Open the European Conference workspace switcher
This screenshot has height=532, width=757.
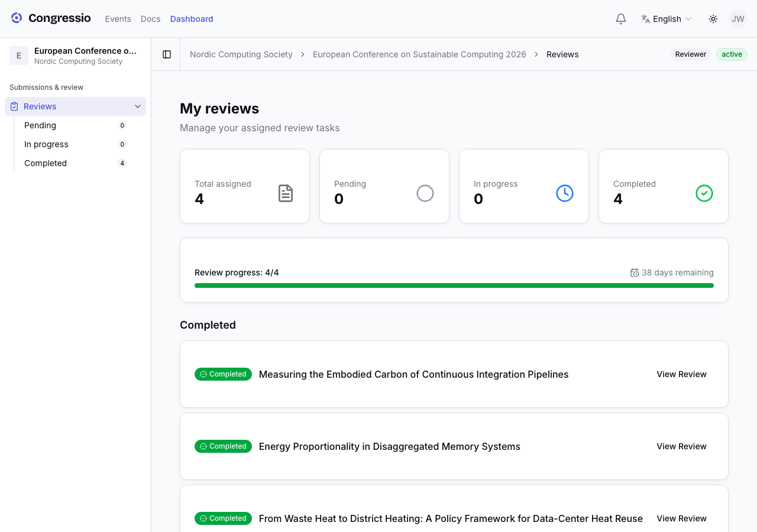pyautogui.click(x=75, y=56)
